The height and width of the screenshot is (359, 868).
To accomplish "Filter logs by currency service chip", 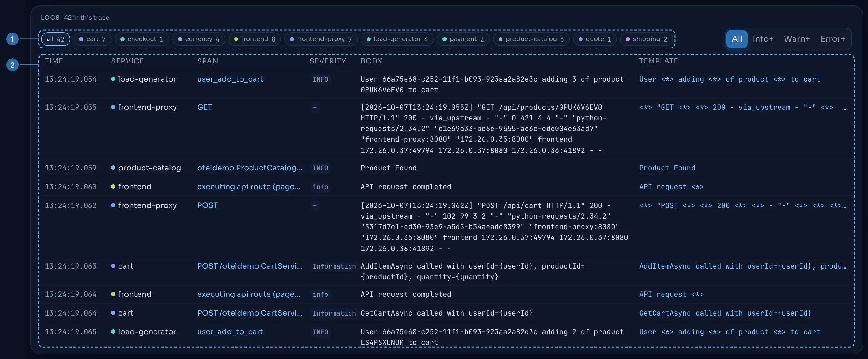I will click(x=199, y=39).
